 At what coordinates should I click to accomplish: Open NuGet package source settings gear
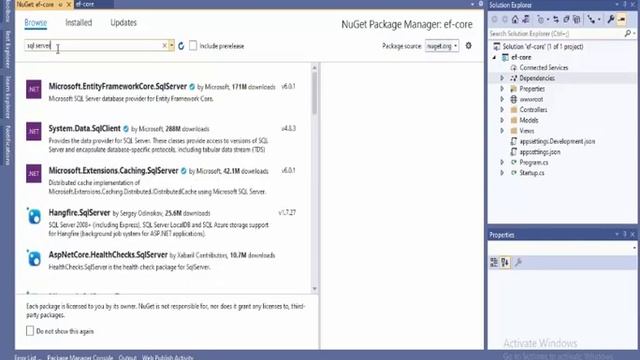(469, 46)
